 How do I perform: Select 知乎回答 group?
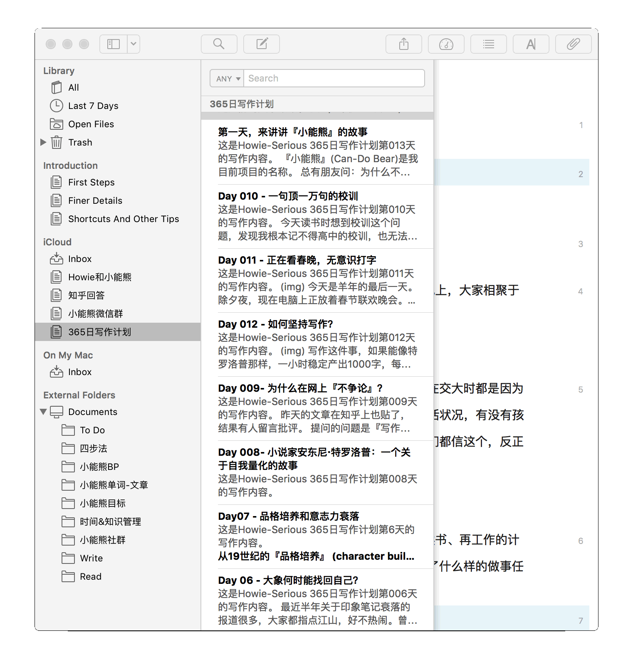pos(118,295)
